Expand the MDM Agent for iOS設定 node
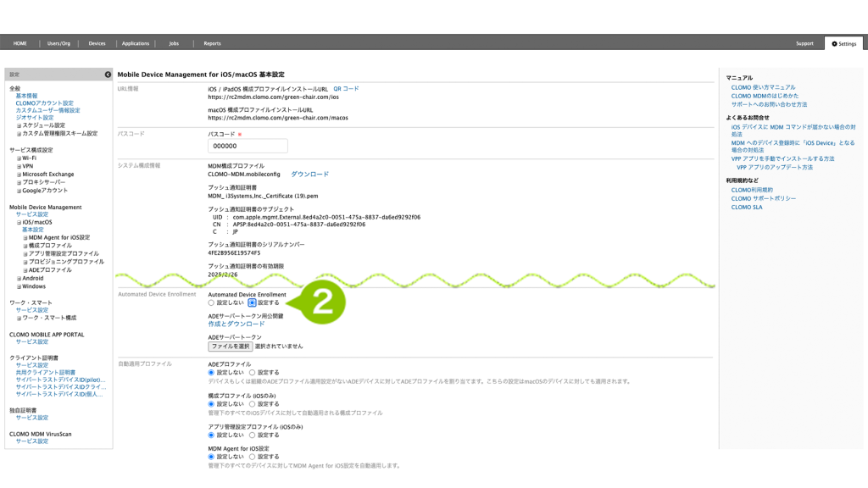This screenshot has height=488, width=868. click(x=25, y=238)
